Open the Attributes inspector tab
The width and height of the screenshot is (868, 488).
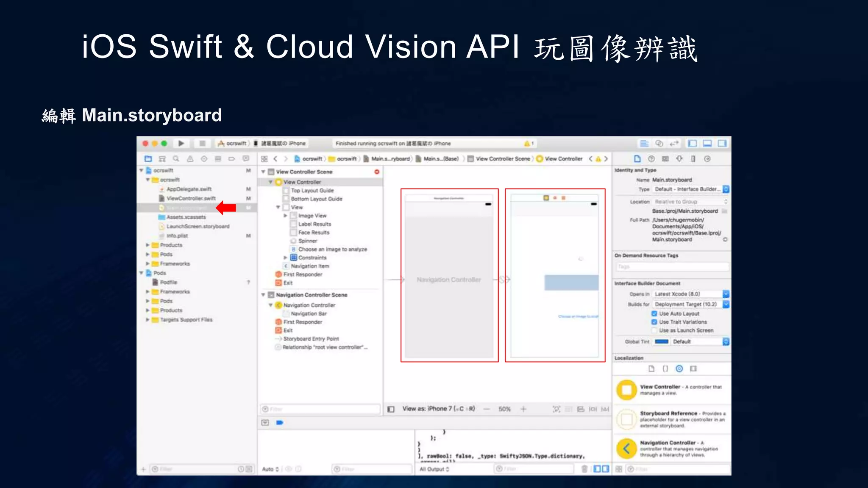[x=679, y=159]
